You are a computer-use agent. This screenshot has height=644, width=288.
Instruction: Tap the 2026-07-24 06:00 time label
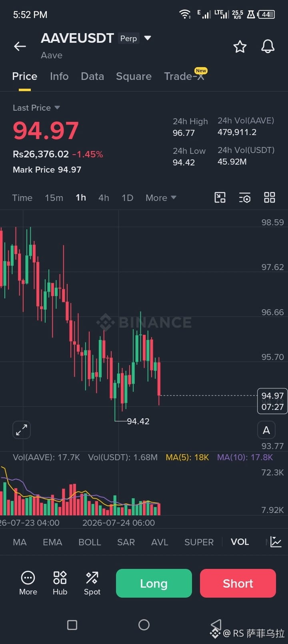tap(118, 523)
